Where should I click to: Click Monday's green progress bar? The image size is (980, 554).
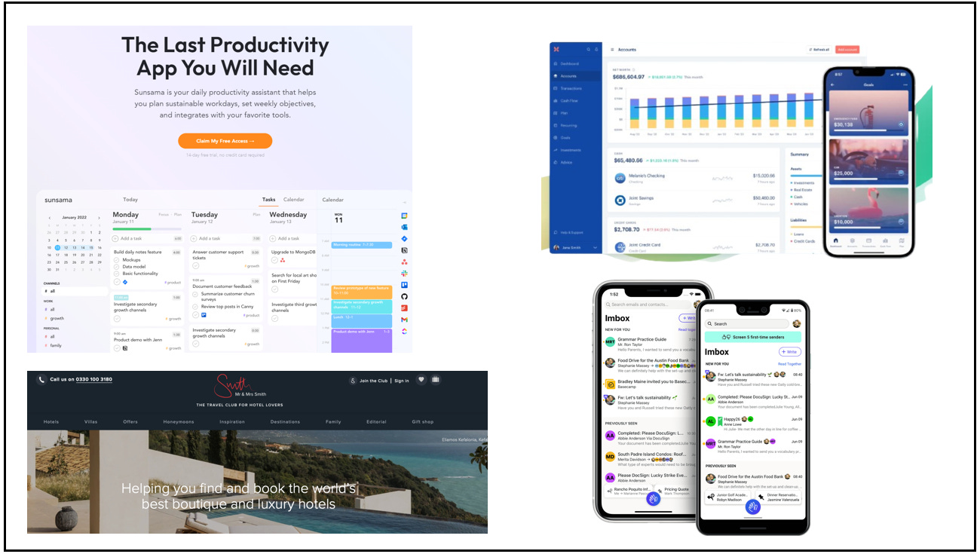(x=147, y=229)
